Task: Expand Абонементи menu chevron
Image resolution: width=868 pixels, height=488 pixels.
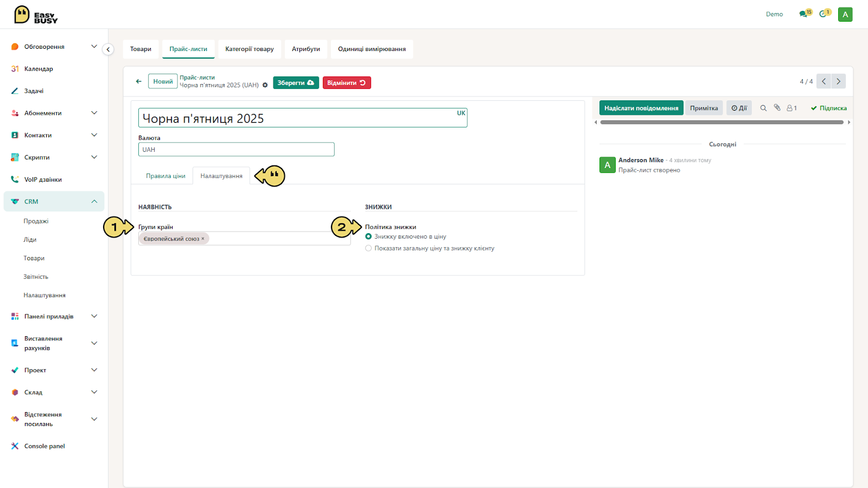Action: click(x=94, y=113)
